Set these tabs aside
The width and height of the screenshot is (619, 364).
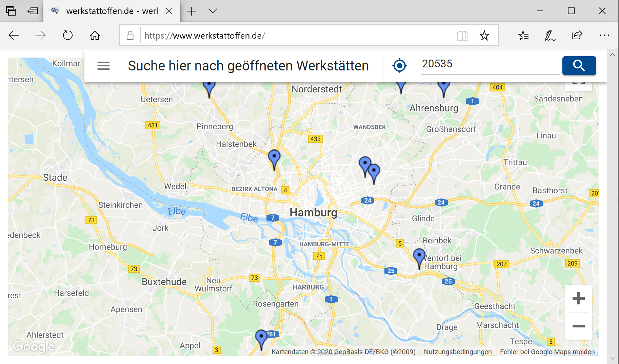pos(33,11)
